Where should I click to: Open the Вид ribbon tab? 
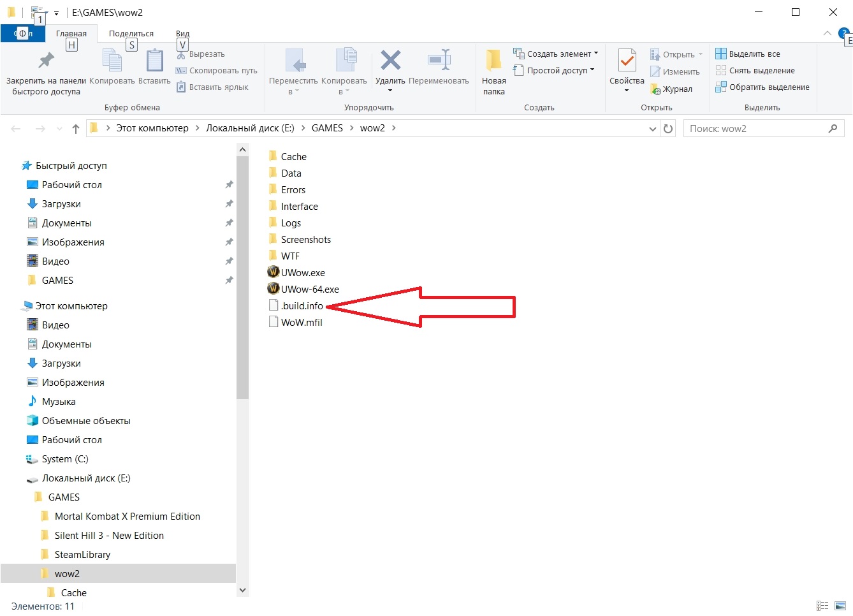click(x=182, y=33)
